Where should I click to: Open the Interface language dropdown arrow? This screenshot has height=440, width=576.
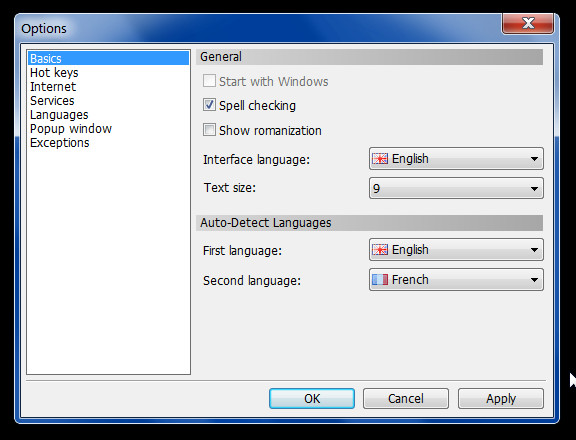coord(534,159)
